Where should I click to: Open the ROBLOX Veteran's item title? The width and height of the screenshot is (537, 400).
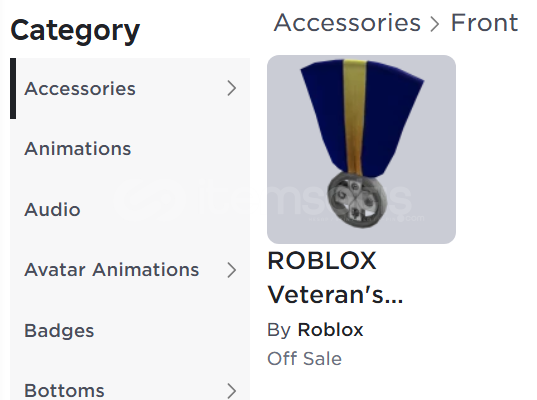(335, 277)
